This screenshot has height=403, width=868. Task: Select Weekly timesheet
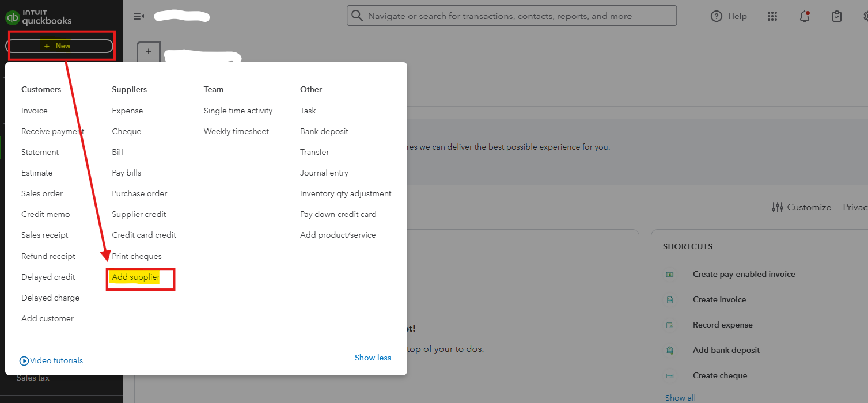pos(236,131)
